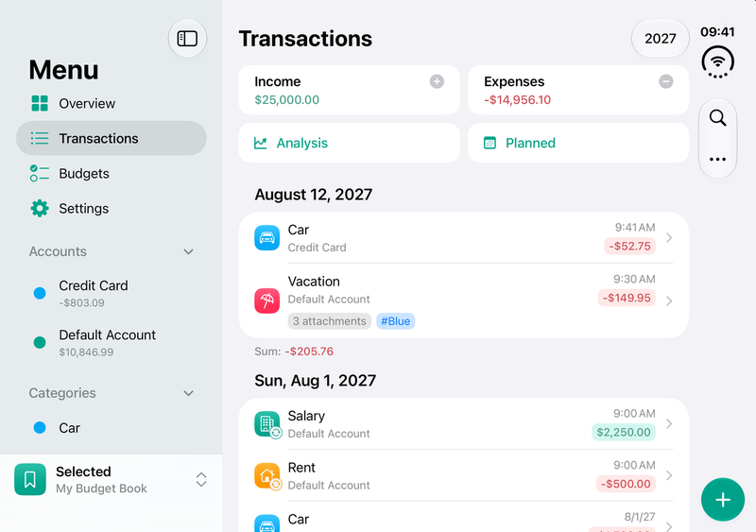Click the $25,000.00 income amount
The height and width of the screenshot is (532, 756).
tap(287, 100)
